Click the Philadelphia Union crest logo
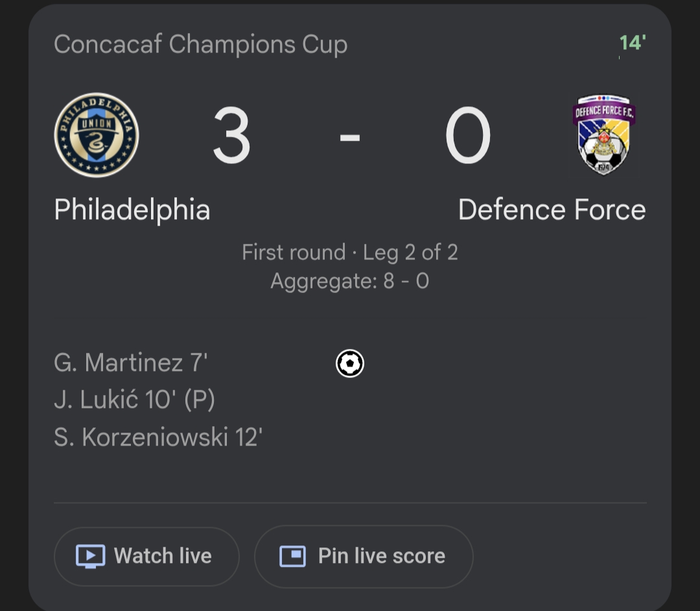The image size is (700, 611). (97, 135)
